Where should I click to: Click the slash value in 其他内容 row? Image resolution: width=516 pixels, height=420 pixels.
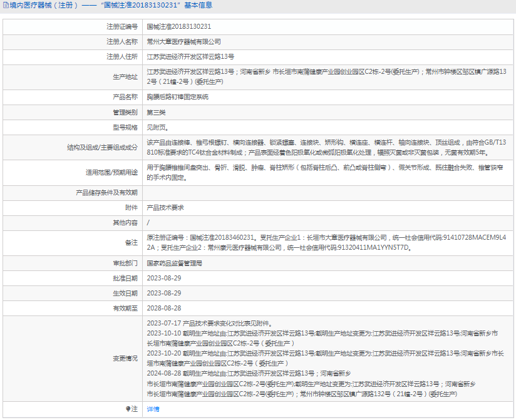(148, 223)
